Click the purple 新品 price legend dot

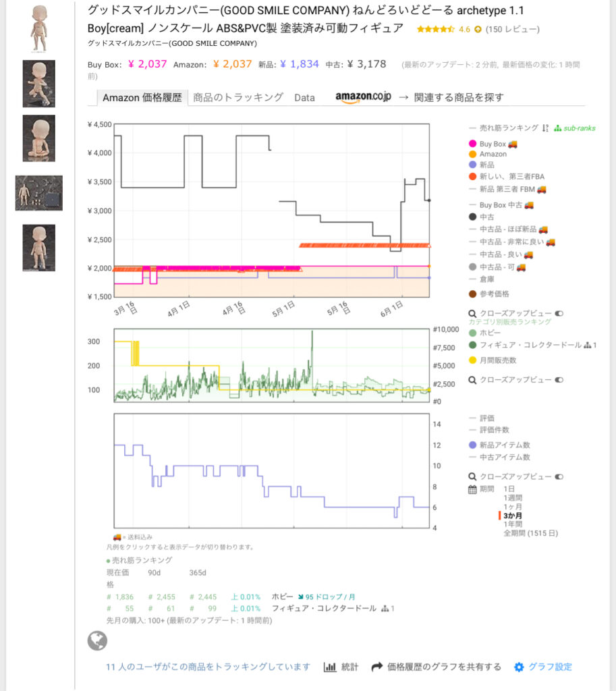click(473, 165)
